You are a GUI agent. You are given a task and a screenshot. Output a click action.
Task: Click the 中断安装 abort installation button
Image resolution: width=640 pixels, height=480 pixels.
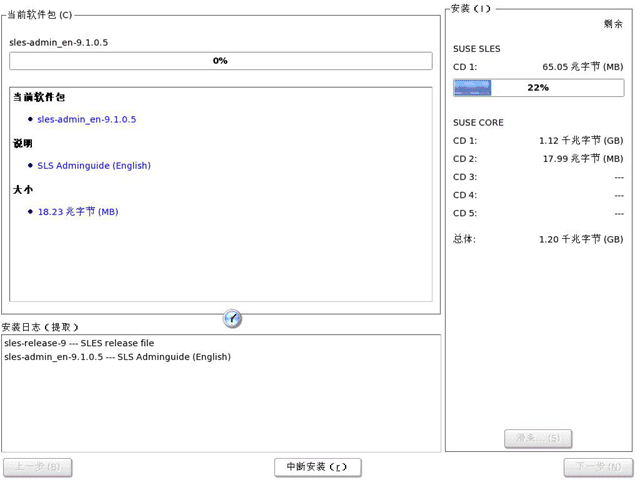click(318, 467)
